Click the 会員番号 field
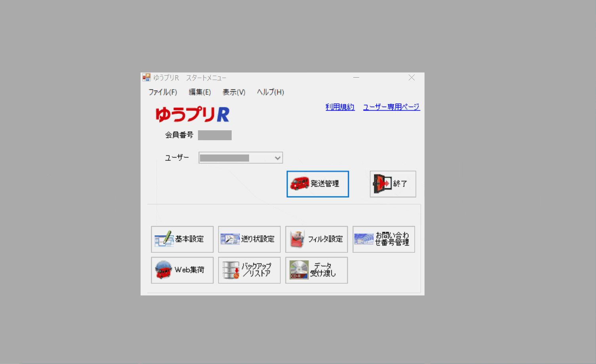 pos(215,135)
